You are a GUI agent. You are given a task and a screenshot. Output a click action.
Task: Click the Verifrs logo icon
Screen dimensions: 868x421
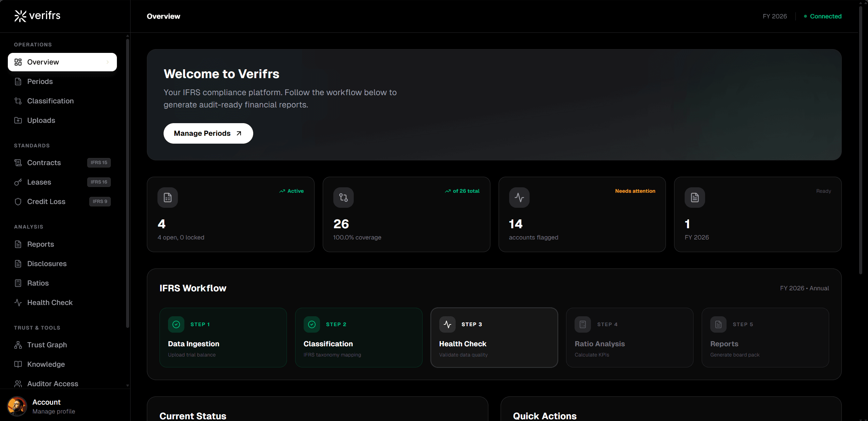click(20, 16)
